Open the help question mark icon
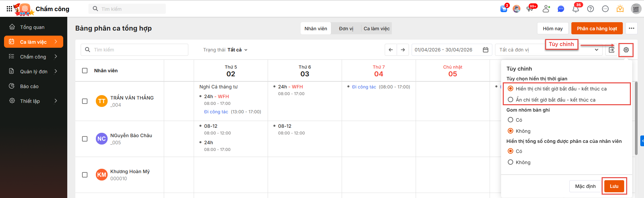This screenshot has height=198, width=644. (590, 9)
